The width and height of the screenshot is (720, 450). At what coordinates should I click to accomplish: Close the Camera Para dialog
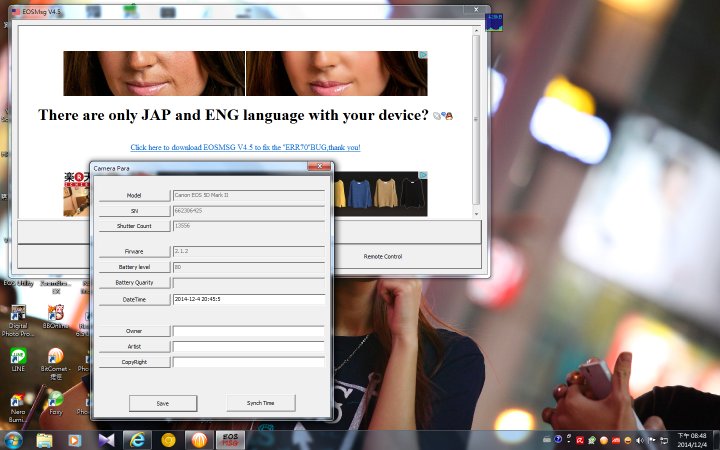tap(319, 166)
